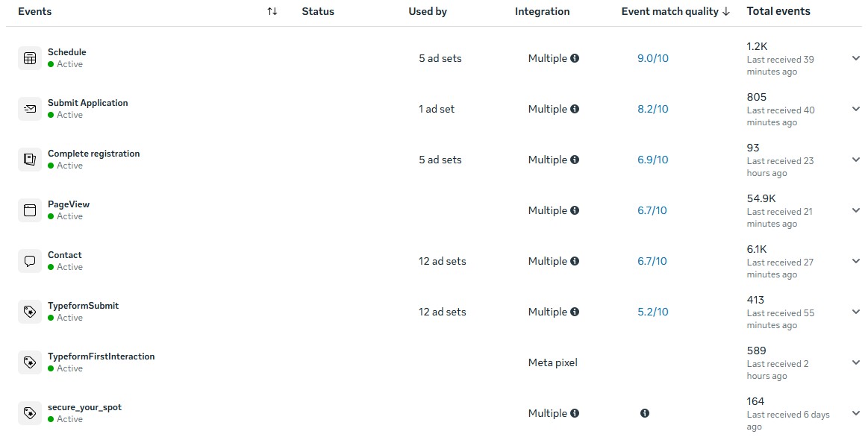Click event match quality info icon for secure_your_spot
This screenshot has width=868, height=440.
(x=645, y=413)
